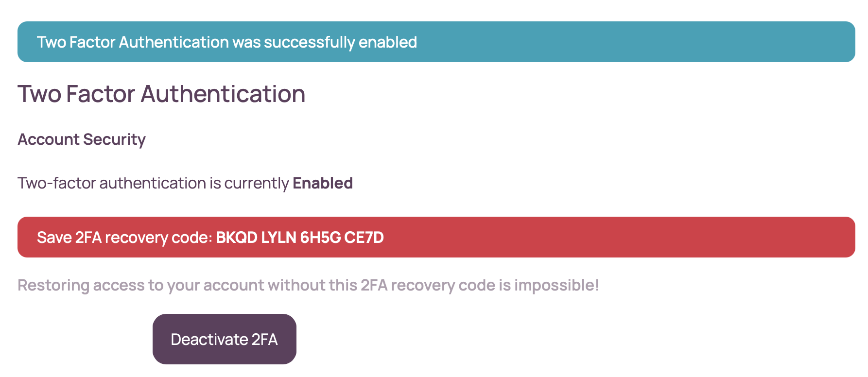Click the 'BKQD' recovery code group

pyautogui.click(x=237, y=238)
